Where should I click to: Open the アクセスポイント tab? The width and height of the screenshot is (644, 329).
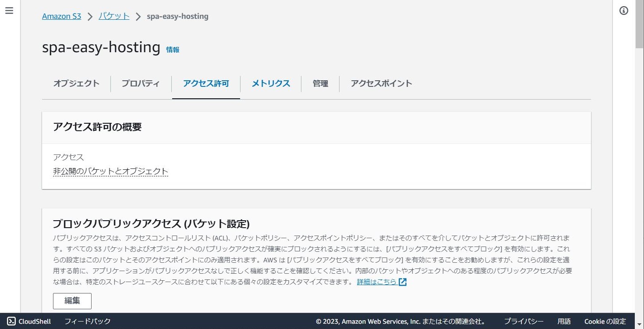coord(381,83)
